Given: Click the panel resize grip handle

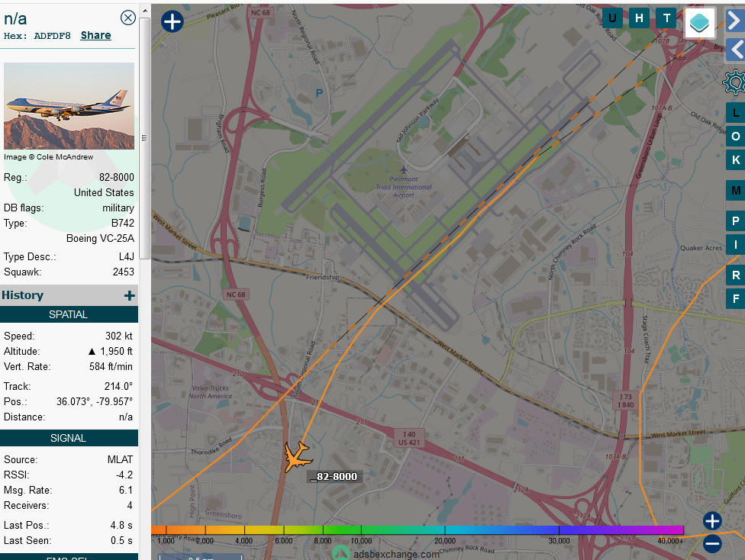Looking at the screenshot, I should pyautogui.click(x=144, y=138).
